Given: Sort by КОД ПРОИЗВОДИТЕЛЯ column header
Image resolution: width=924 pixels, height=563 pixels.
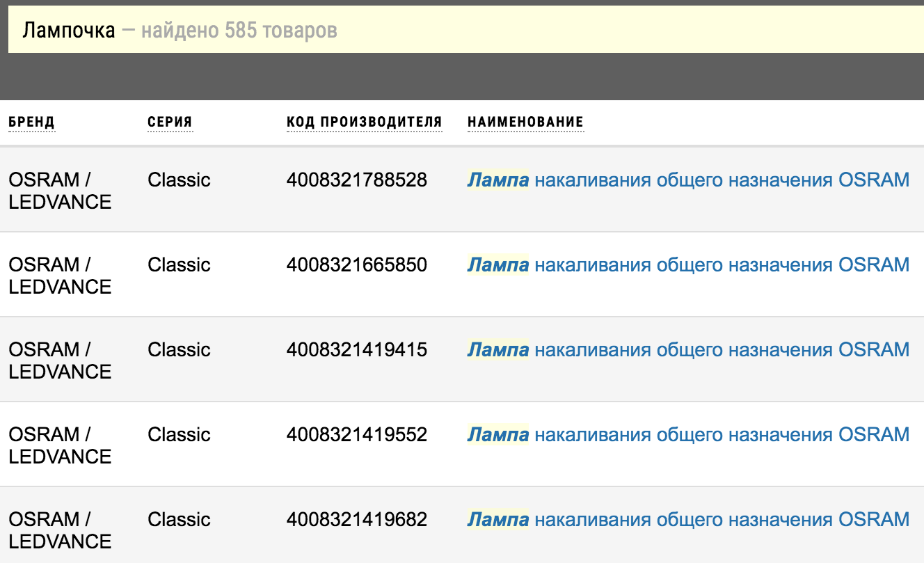Looking at the screenshot, I should click(x=365, y=122).
